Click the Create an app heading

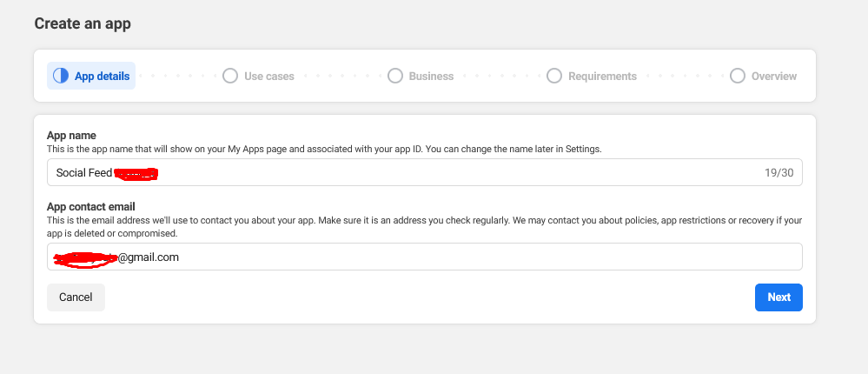pos(83,23)
